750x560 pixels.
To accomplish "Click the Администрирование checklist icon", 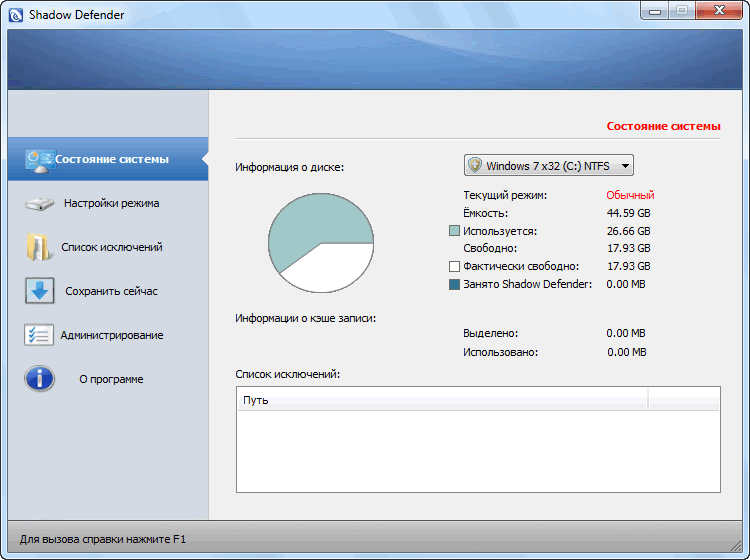I will tap(39, 335).
